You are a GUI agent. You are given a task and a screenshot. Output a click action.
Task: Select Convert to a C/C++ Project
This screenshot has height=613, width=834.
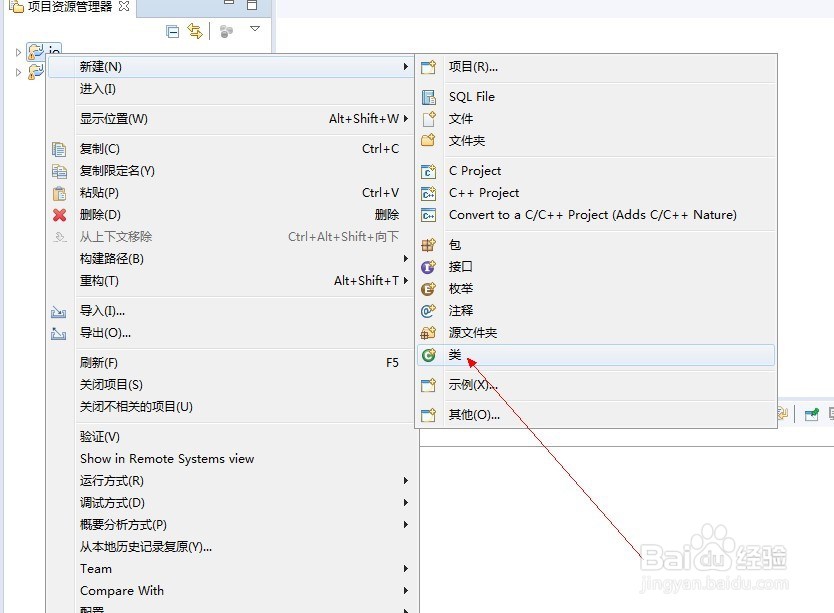pyautogui.click(x=595, y=214)
